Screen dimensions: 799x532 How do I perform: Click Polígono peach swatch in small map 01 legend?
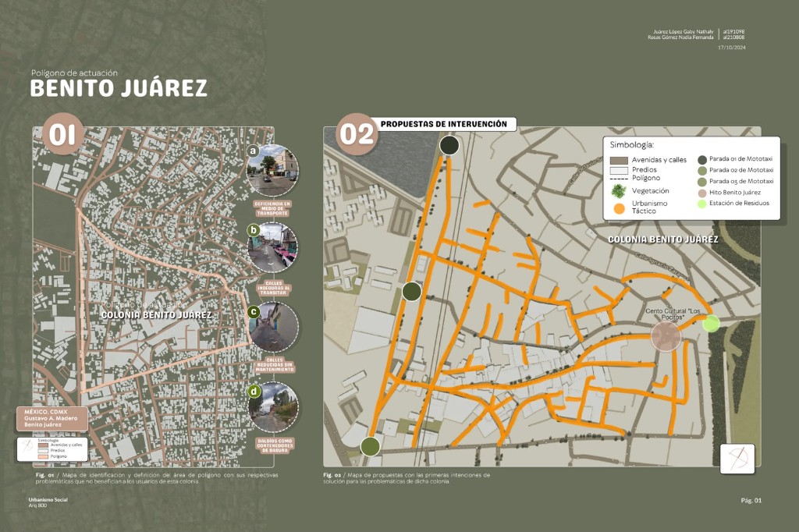[x=44, y=456]
